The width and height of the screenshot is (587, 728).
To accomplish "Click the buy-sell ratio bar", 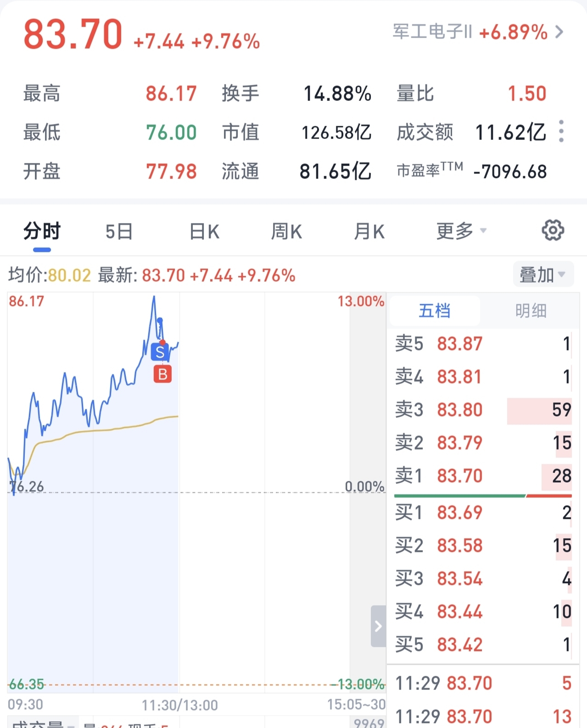I will (x=483, y=496).
